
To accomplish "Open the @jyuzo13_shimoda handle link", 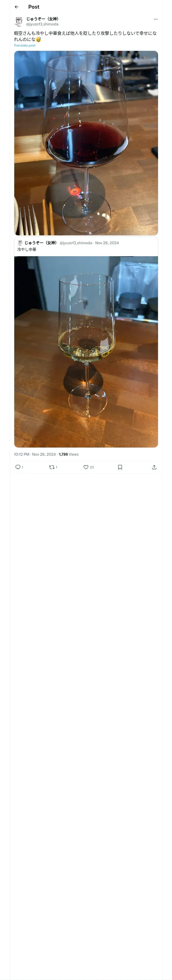I will pos(42,24).
